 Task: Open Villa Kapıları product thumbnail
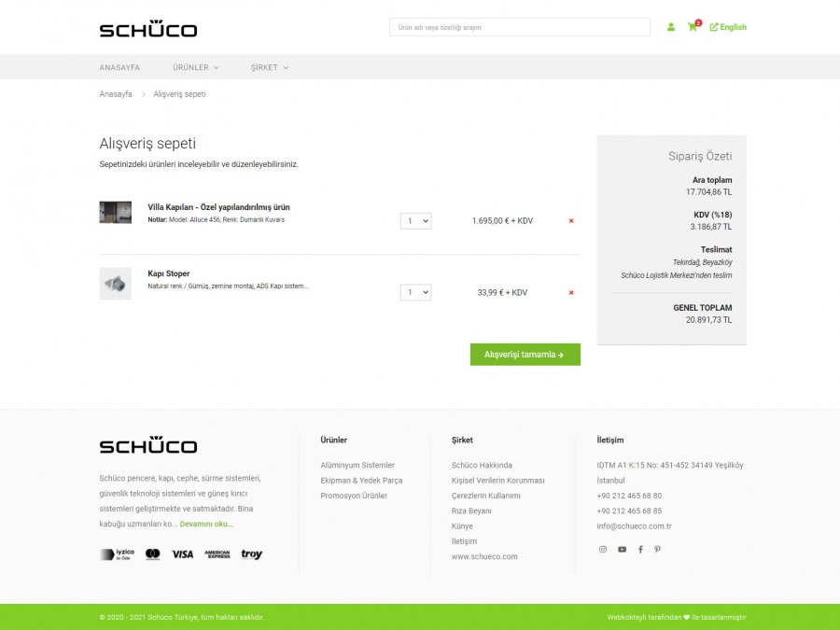116,212
